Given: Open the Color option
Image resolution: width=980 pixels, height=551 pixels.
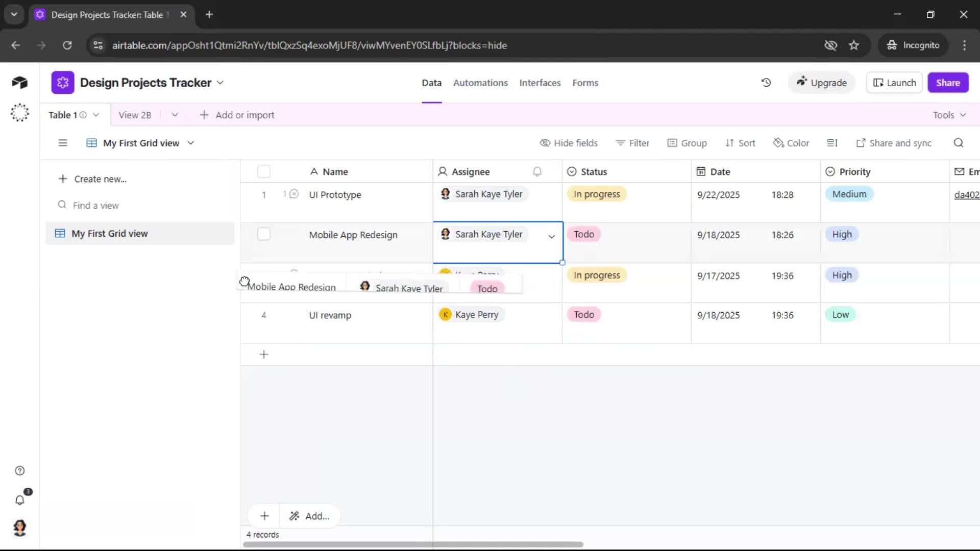Looking at the screenshot, I should 791,143.
